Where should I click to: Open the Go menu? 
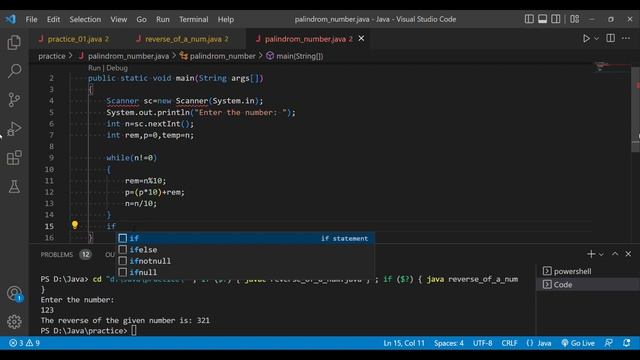pyautogui.click(x=141, y=19)
